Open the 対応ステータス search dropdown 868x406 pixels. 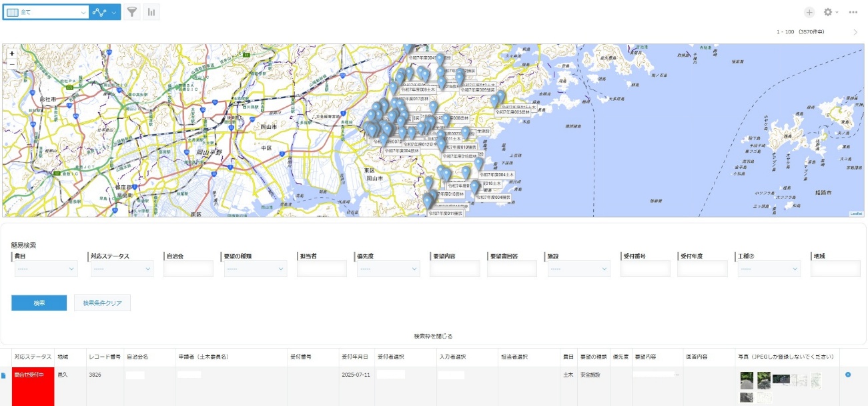coord(121,268)
